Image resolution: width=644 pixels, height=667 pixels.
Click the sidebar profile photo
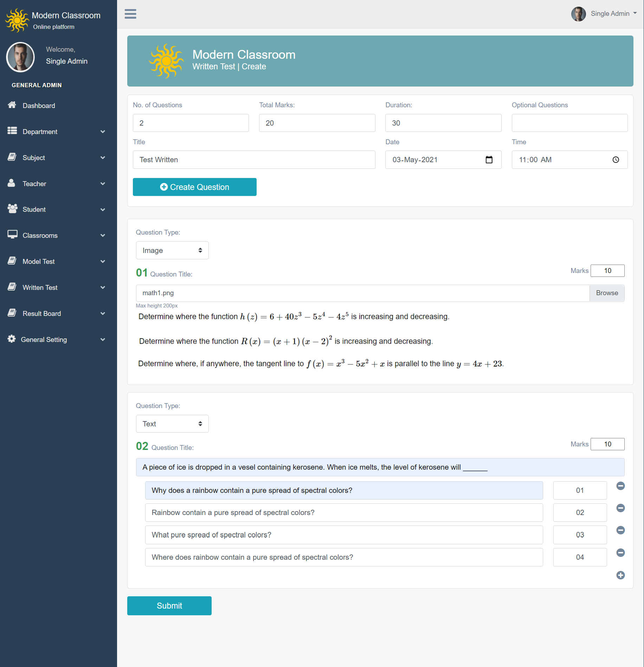[x=20, y=57]
